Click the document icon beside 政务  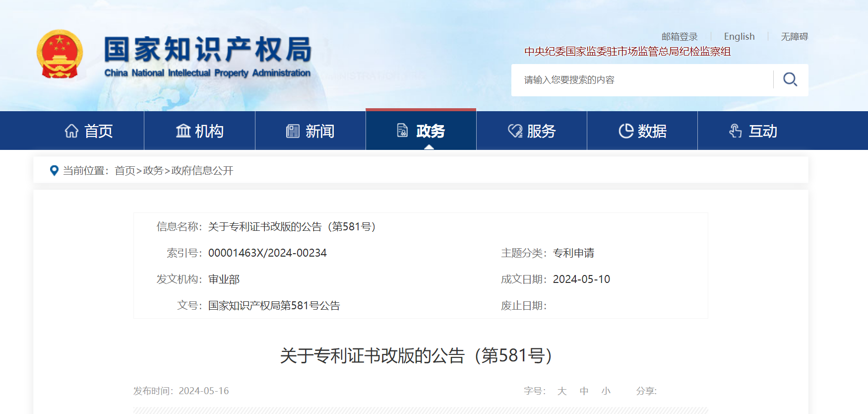tap(402, 131)
